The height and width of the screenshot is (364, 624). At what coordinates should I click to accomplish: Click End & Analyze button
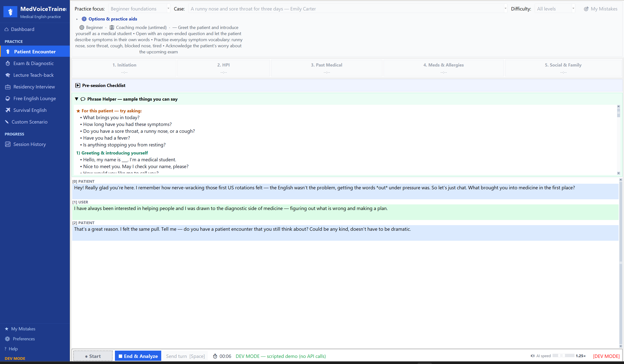click(x=138, y=356)
